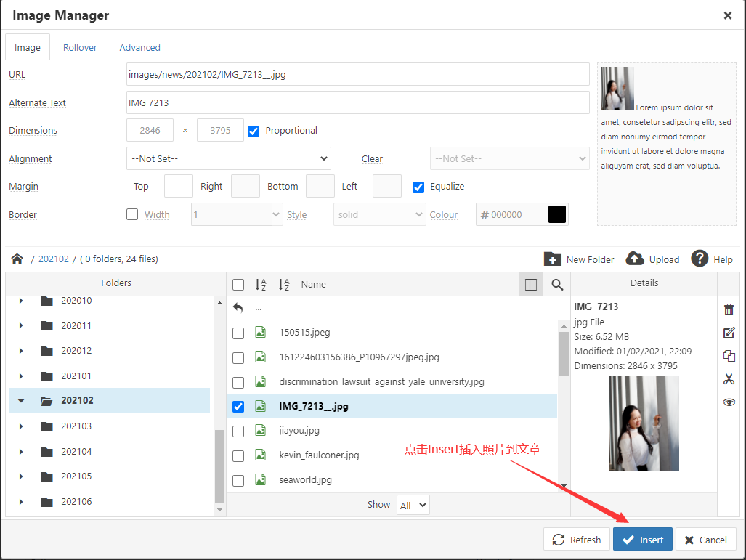Click the Insert button
The width and height of the screenshot is (746, 560).
[x=642, y=540]
